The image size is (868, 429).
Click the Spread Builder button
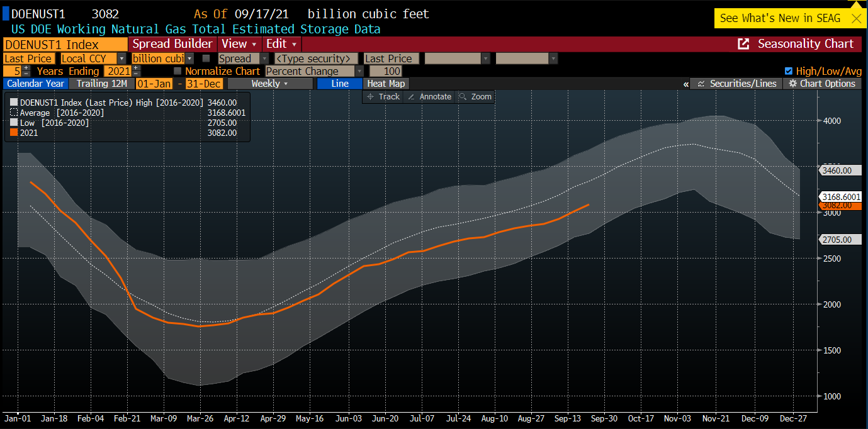(x=172, y=44)
